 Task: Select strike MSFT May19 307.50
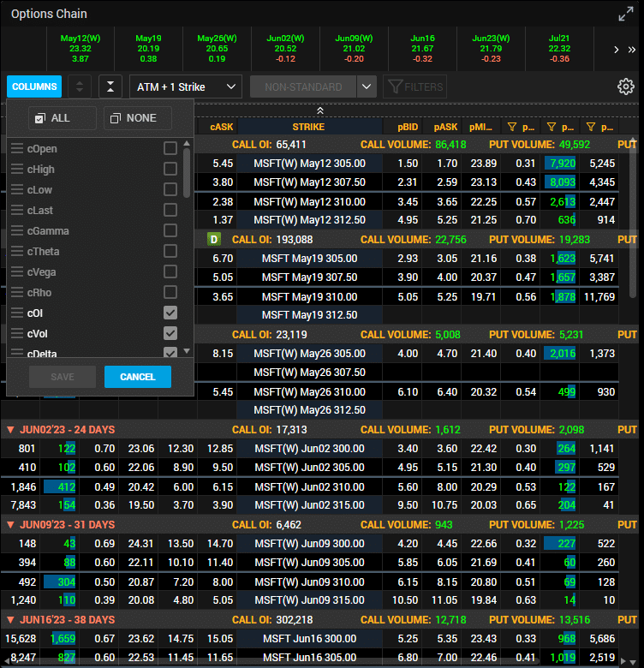310,277
